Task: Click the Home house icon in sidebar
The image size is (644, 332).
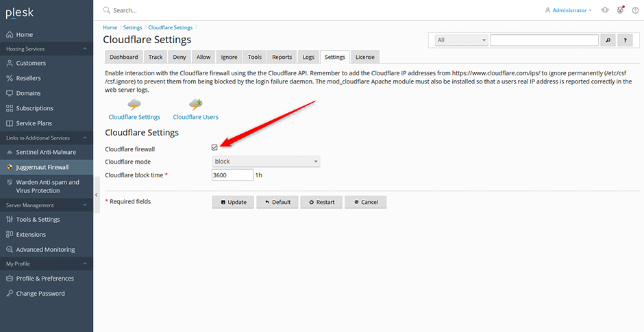Action: pyautogui.click(x=10, y=35)
